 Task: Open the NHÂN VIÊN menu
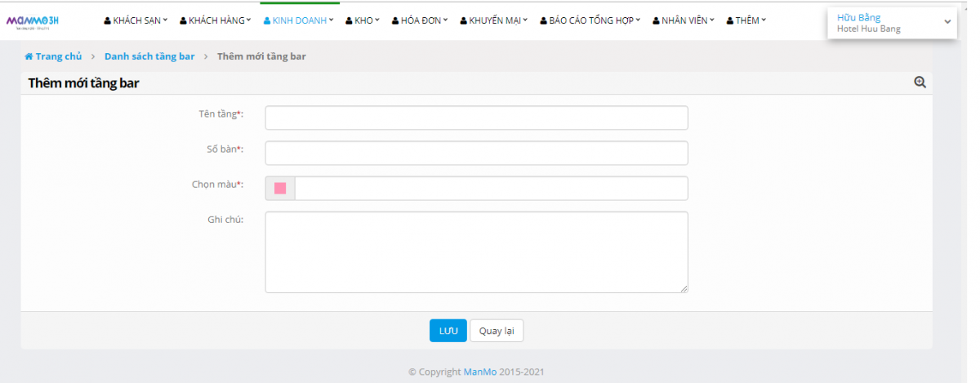pos(684,20)
